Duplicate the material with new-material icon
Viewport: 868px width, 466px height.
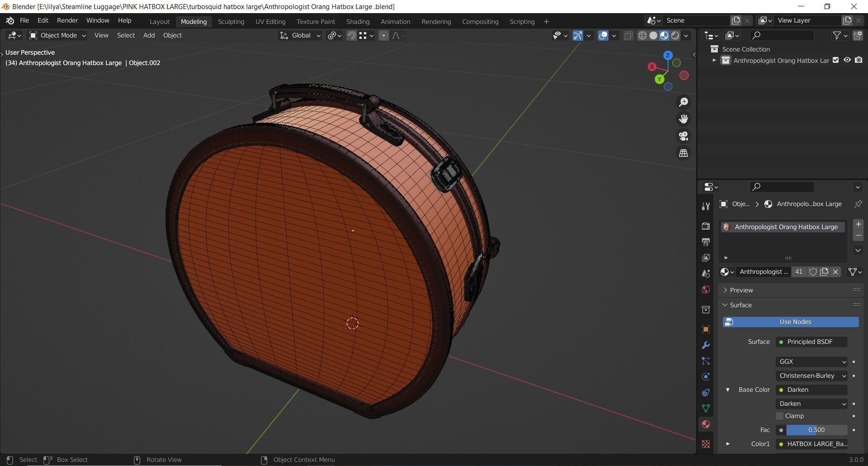(x=824, y=272)
